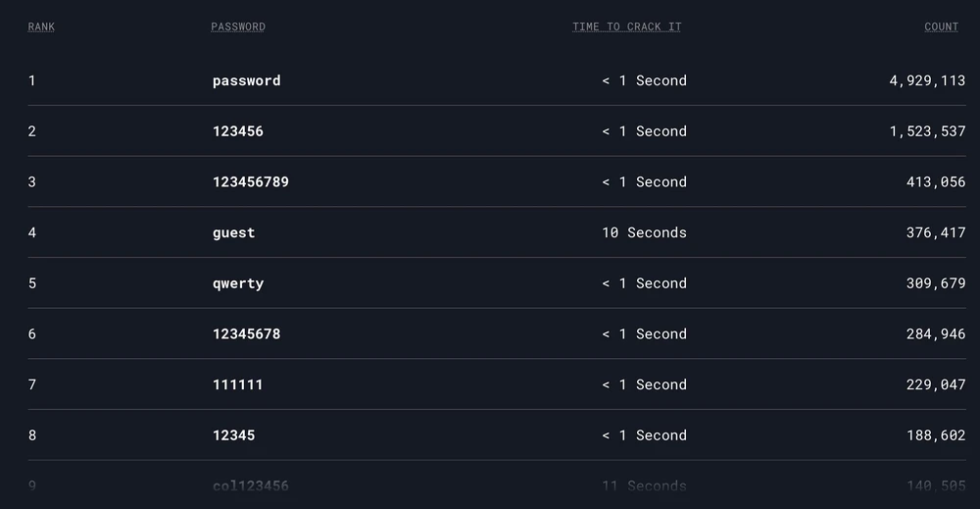Click the '12345678' password entry
This screenshot has width=980, height=509.
pos(246,333)
